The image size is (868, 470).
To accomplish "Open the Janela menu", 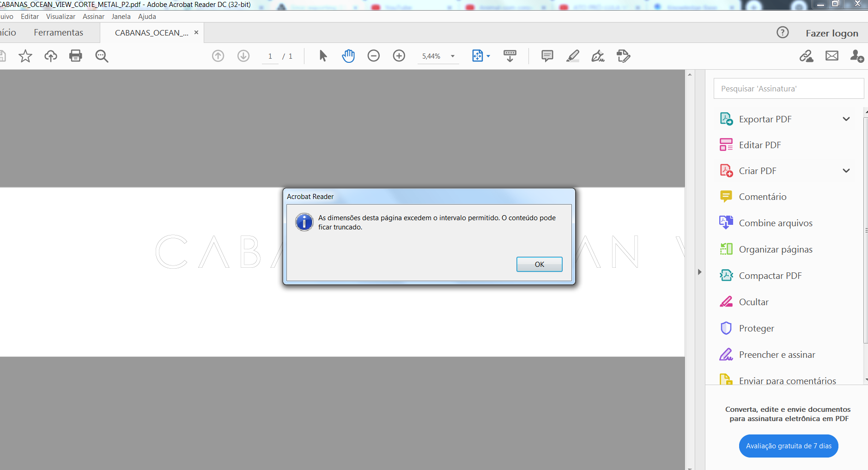I will (x=121, y=17).
